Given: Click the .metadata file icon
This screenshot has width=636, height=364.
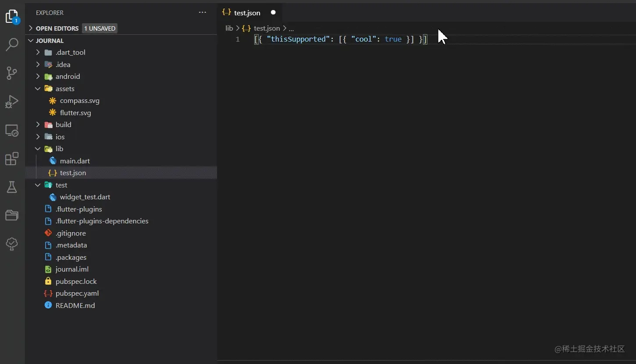Looking at the screenshot, I should pos(48,245).
